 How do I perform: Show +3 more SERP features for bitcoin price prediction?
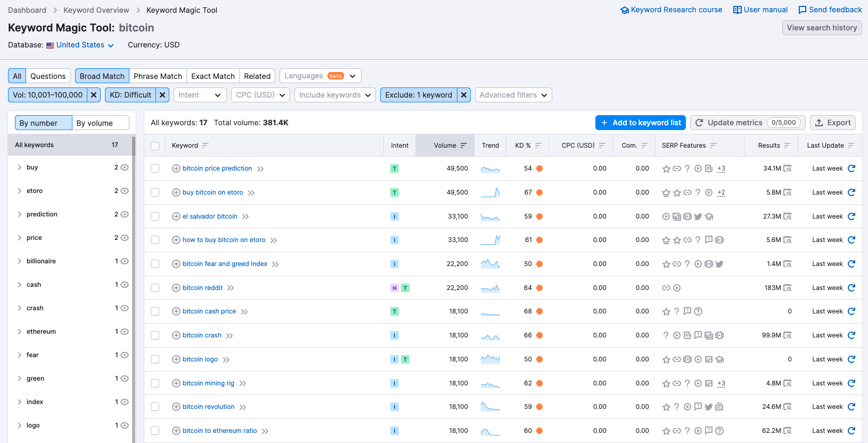(722, 168)
